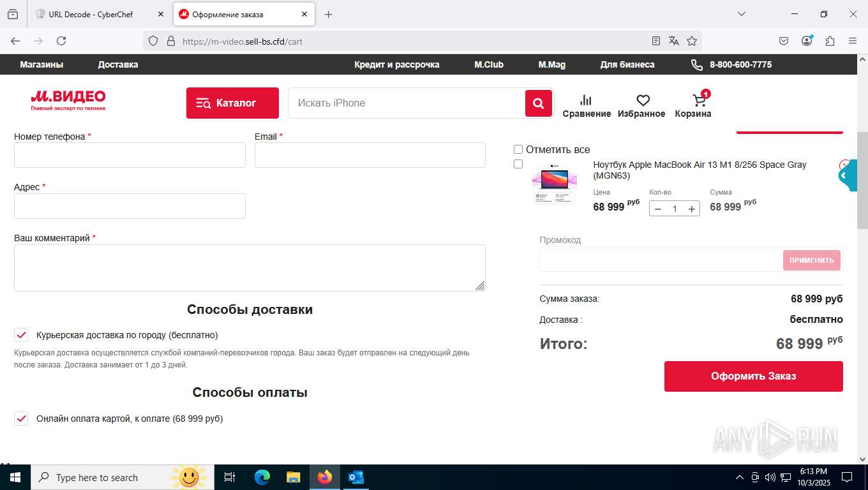868x490 pixels.
Task: Click the M.Video logo
Action: [68, 101]
